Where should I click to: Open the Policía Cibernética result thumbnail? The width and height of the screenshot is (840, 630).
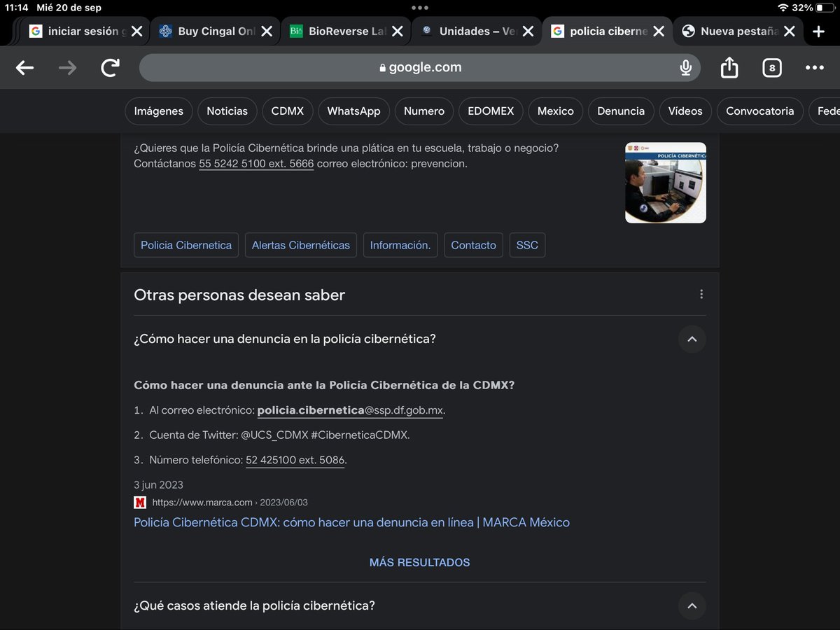coord(666,183)
